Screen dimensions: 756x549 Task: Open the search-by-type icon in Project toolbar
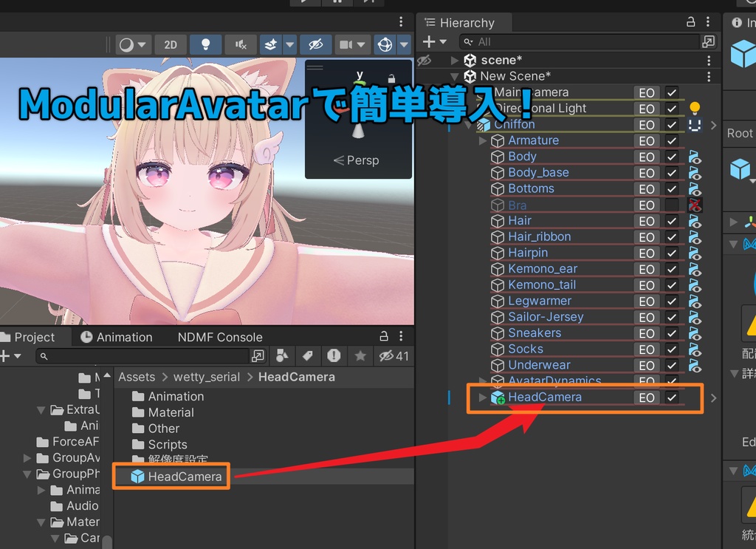click(x=283, y=356)
